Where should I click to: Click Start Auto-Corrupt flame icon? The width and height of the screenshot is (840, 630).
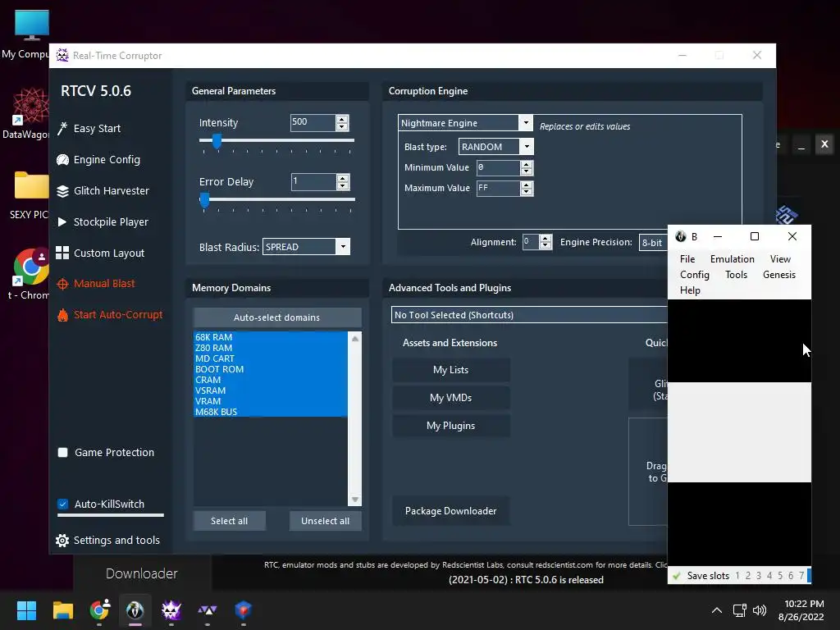tap(62, 315)
